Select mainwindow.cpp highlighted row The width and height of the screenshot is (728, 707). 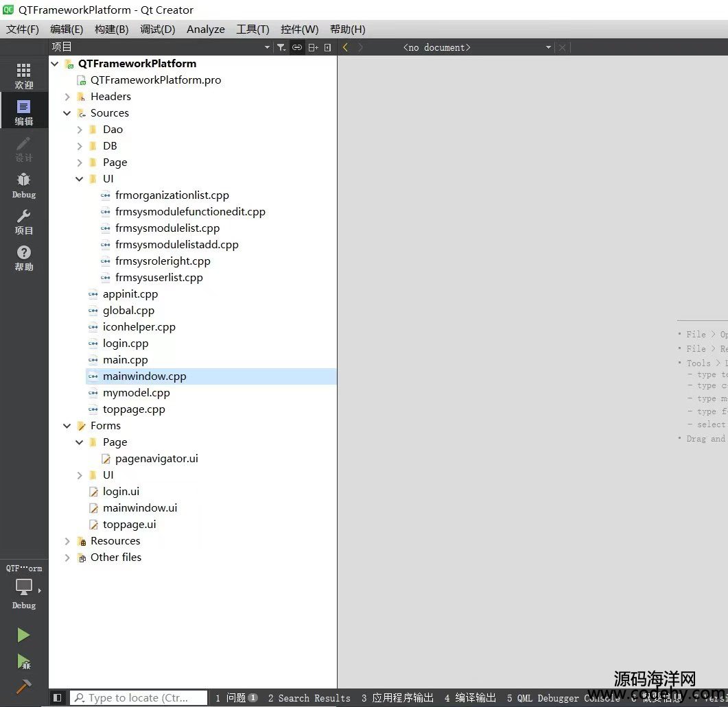click(x=211, y=376)
